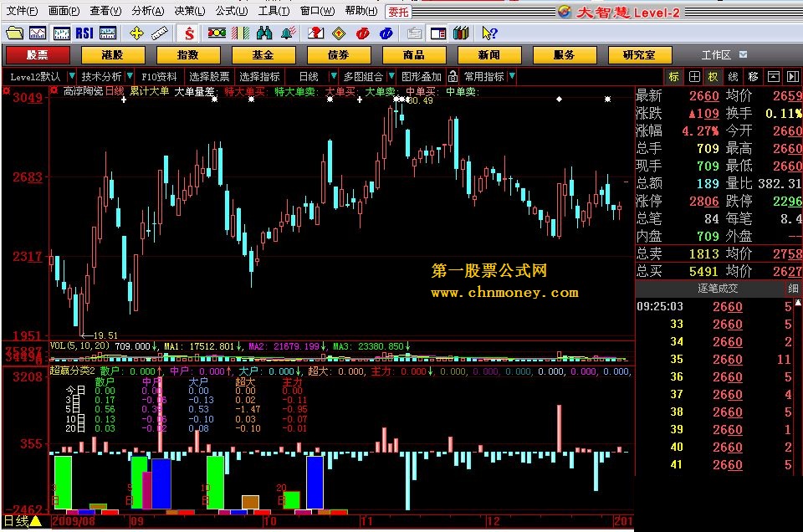Toggle the 标 chart marker button
This screenshot has width=803, height=532.
click(x=674, y=77)
